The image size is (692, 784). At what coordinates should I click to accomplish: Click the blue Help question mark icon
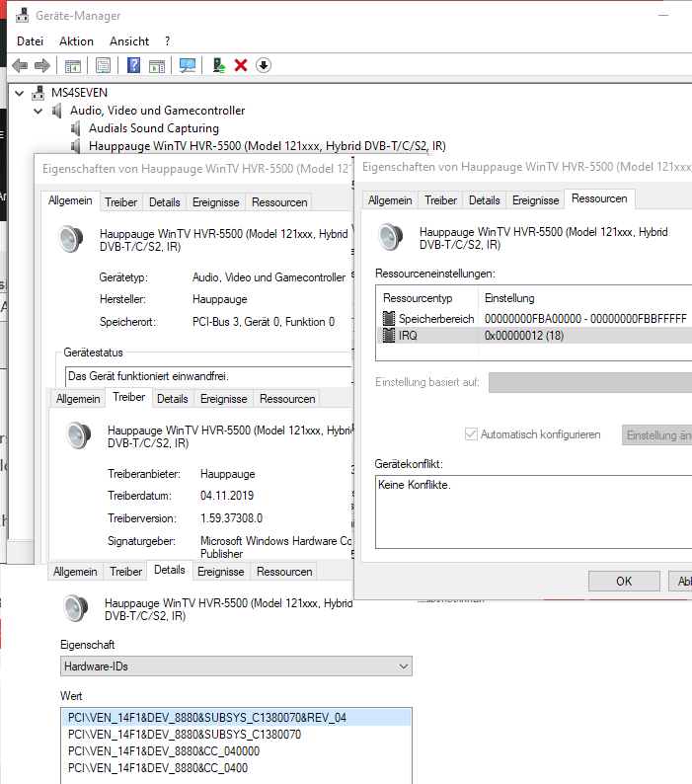point(133,65)
